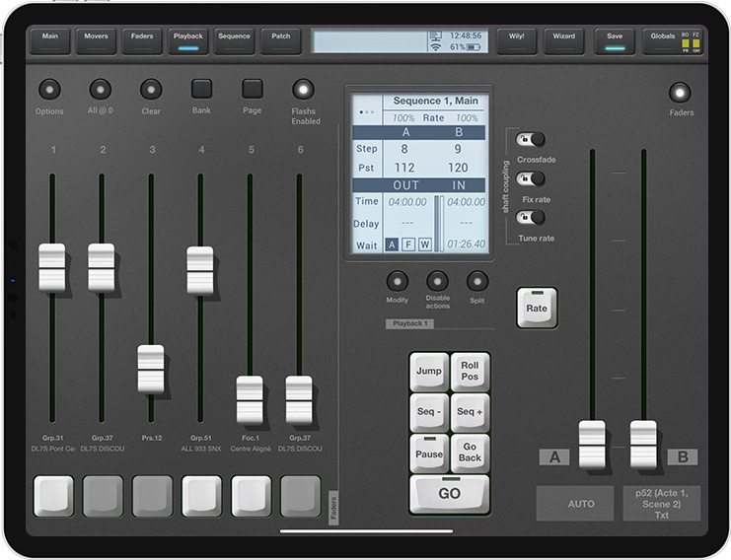Toggle the Tune rate lock switch
This screenshot has height=560, width=731.
530,217
